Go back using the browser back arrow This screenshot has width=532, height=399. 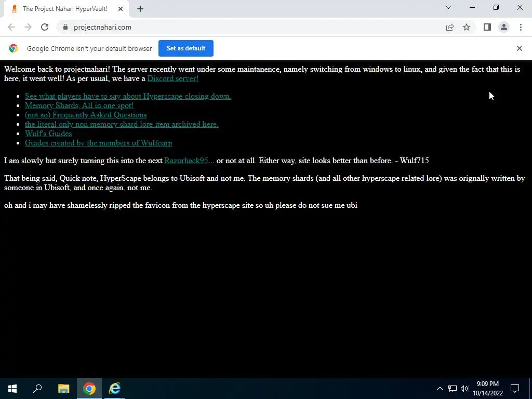[x=11, y=27]
